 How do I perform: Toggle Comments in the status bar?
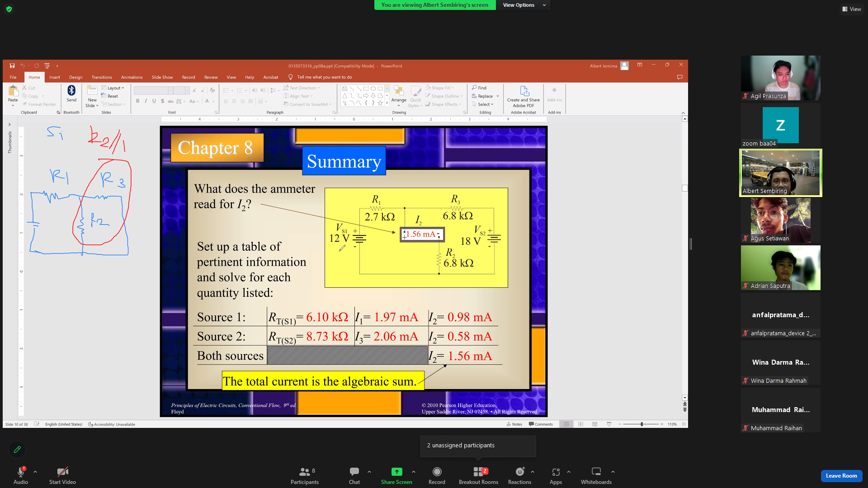[x=541, y=424]
